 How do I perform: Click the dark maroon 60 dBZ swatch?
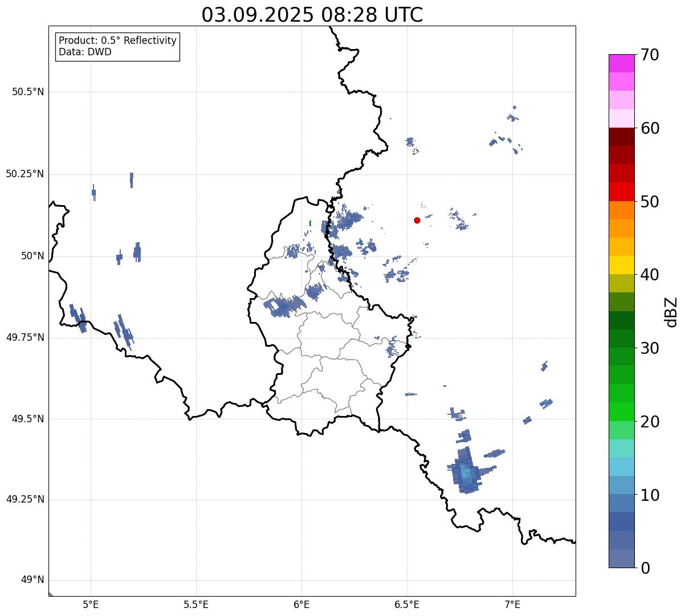pos(621,137)
